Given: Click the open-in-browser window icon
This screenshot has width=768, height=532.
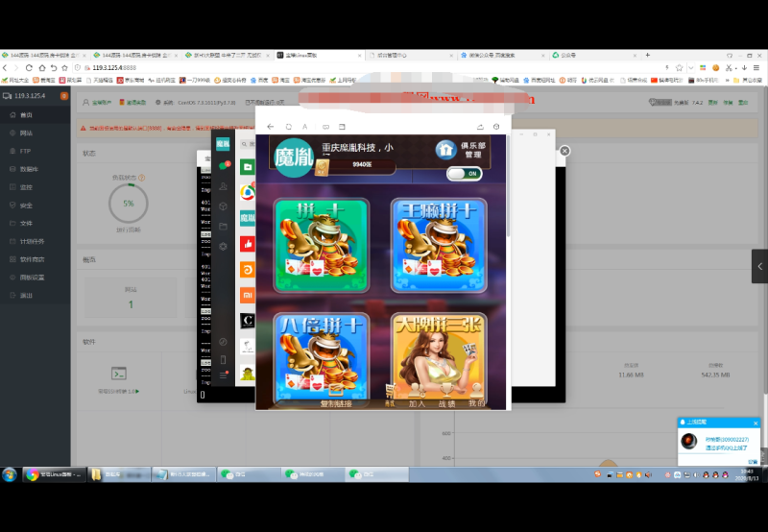Looking at the screenshot, I should coord(342,127).
